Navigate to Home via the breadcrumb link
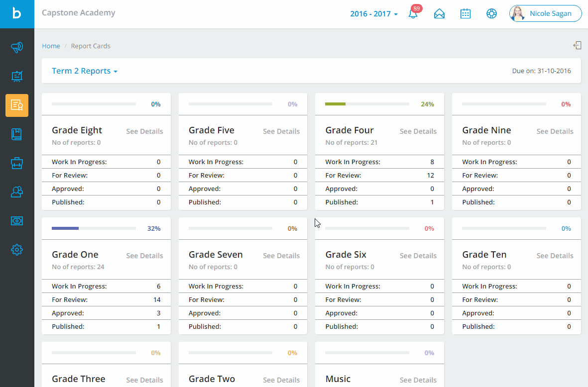This screenshot has height=387, width=588. (51, 45)
